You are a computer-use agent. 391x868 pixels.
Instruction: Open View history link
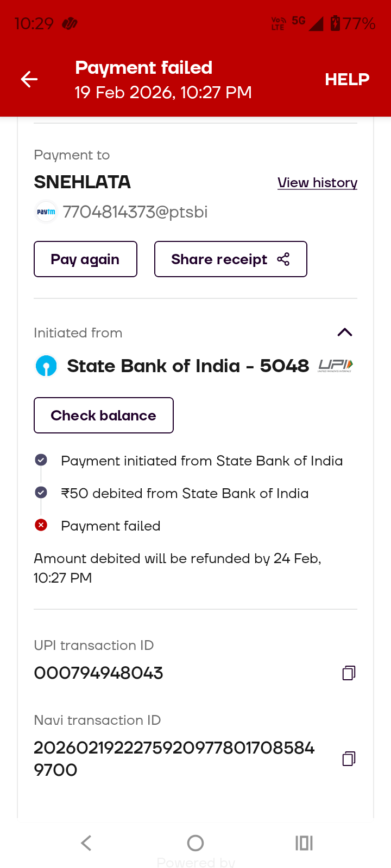(x=317, y=183)
